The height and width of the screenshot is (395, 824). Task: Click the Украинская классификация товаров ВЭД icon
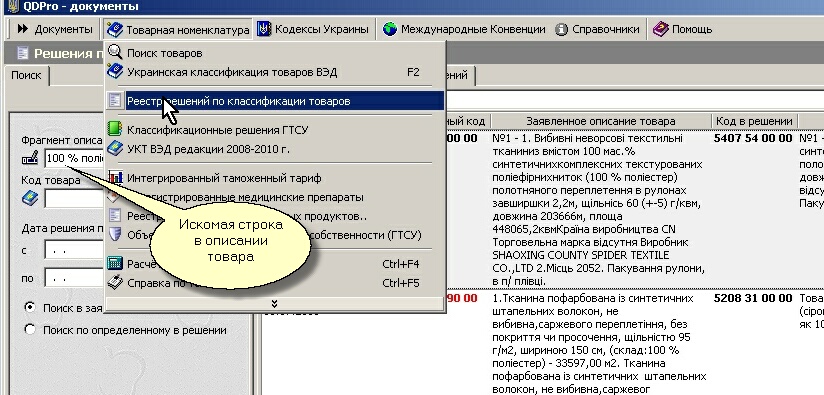115,71
